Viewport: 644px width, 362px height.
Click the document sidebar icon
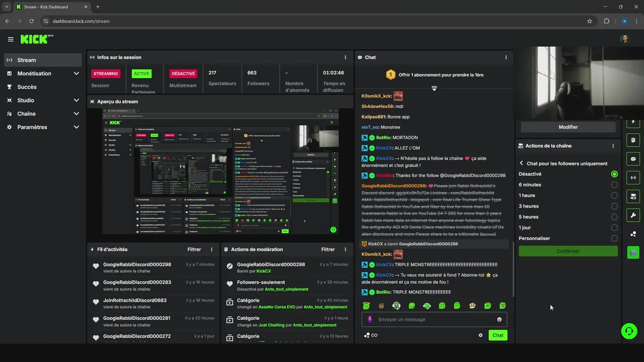pos(633,140)
